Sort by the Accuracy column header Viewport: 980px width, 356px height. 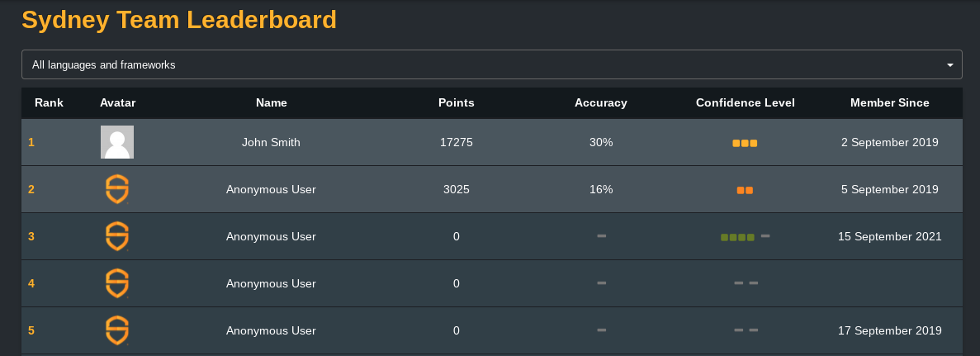tap(600, 102)
